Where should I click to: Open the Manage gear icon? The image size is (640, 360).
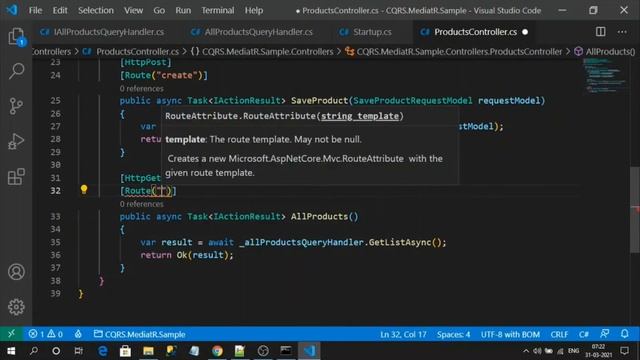point(16,307)
